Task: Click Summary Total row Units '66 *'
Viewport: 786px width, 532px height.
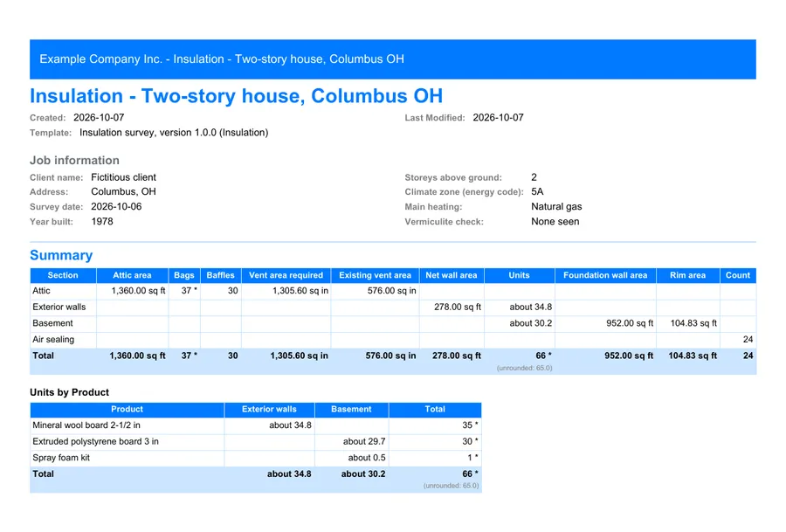Action: [x=544, y=356]
